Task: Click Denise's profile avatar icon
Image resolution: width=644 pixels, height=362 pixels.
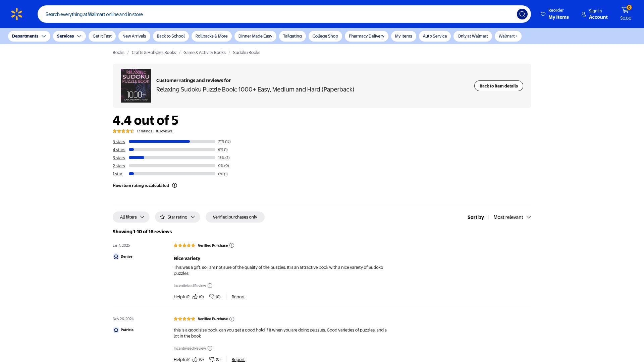Action: pos(116,257)
